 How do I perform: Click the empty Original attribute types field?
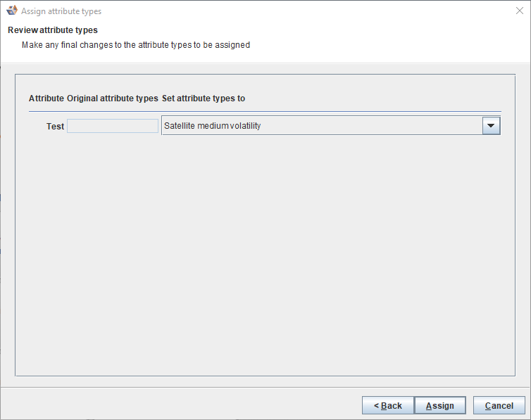point(113,126)
